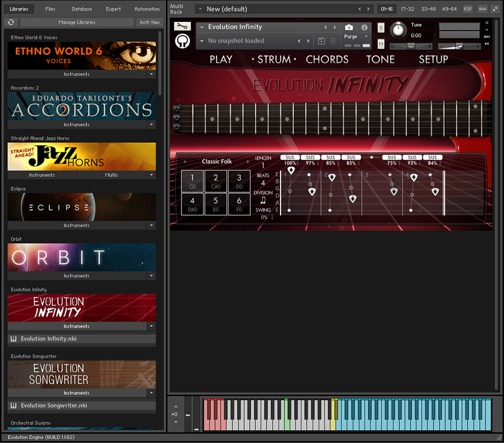Toggle the SUS button above 100%
Screen dimensions: 504x443
290,157
